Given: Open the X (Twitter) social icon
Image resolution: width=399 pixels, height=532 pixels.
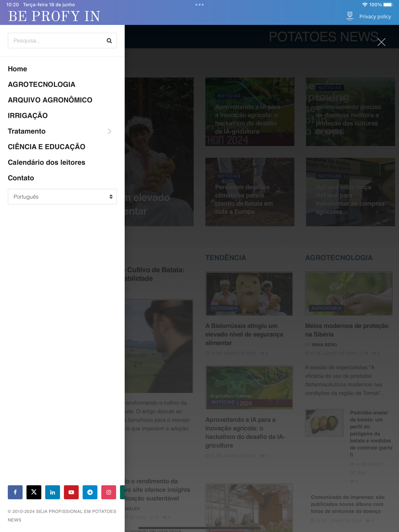Looking at the screenshot, I should point(34,492).
